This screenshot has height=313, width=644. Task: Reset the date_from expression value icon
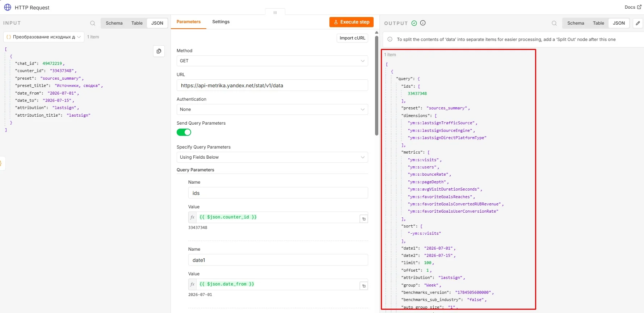tap(364, 286)
